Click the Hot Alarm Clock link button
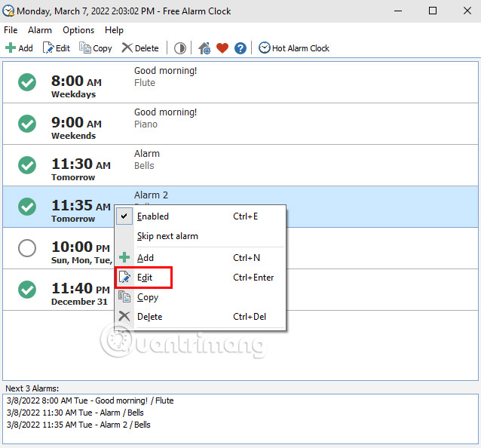The width and height of the screenshot is (481, 448). [294, 48]
